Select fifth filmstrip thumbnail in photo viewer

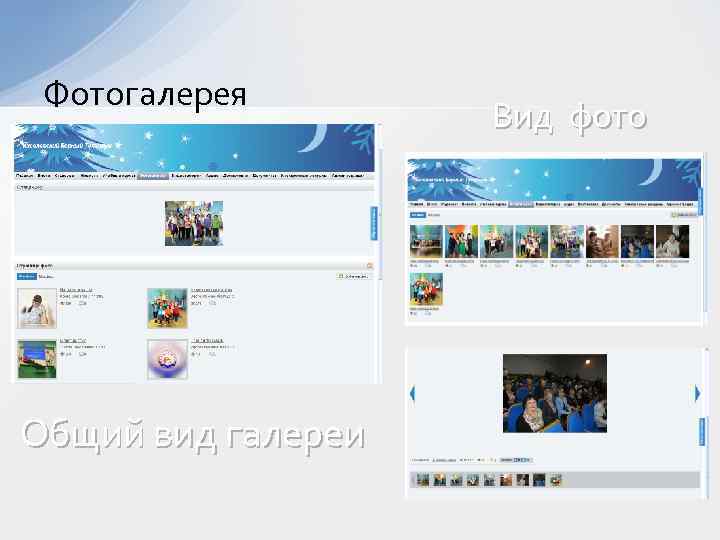[x=489, y=480]
